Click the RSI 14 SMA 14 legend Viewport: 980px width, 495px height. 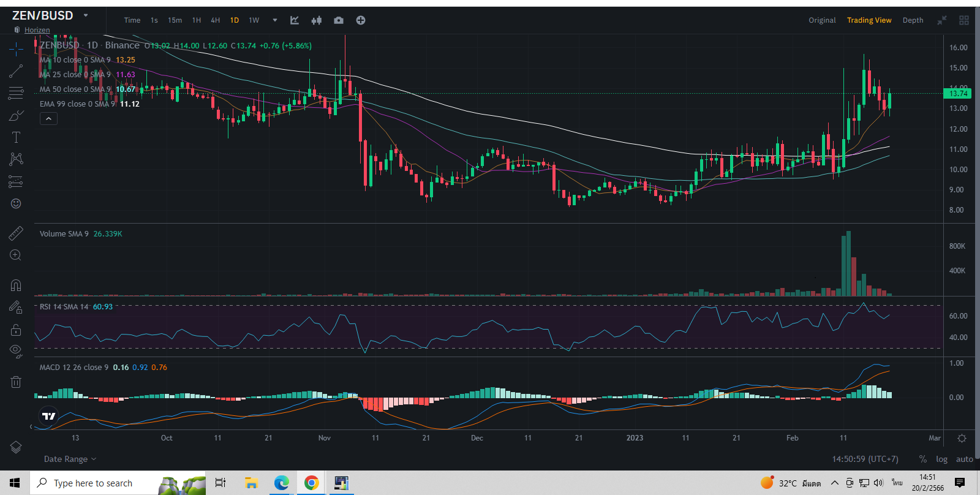pyautogui.click(x=76, y=307)
